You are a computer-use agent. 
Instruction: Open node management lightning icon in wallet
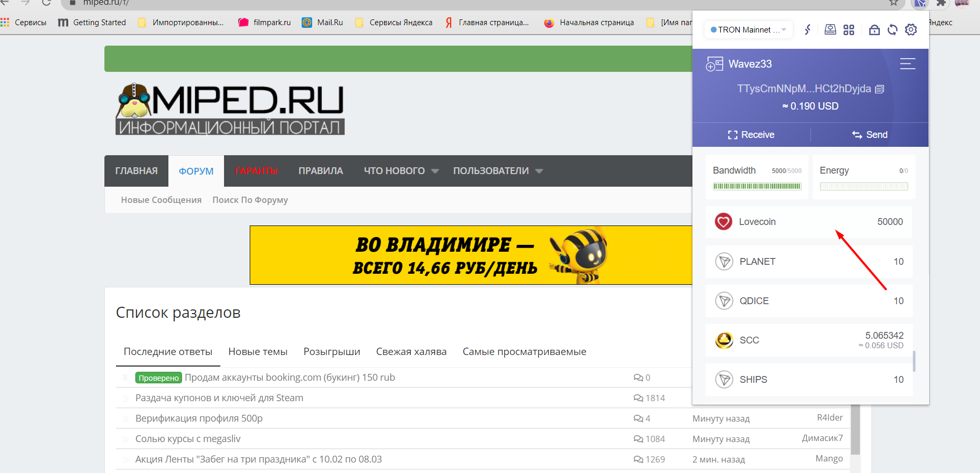coord(808,30)
